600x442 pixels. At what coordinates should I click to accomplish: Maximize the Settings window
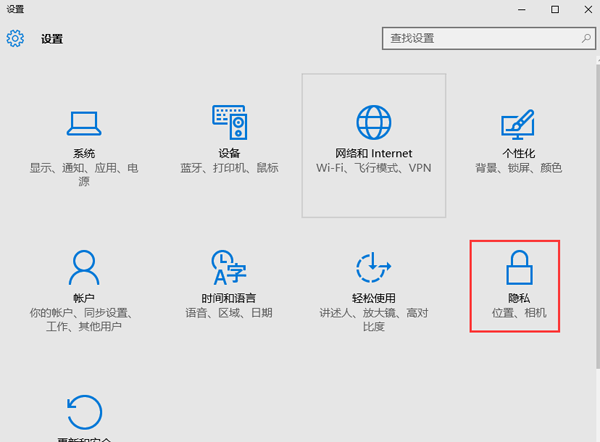click(554, 9)
